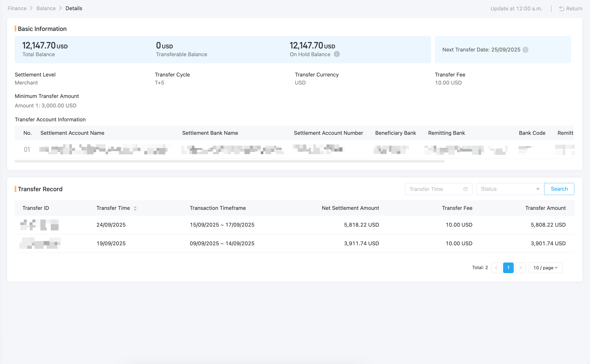
Task: Click the Transfer Time column header
Action: [113, 208]
